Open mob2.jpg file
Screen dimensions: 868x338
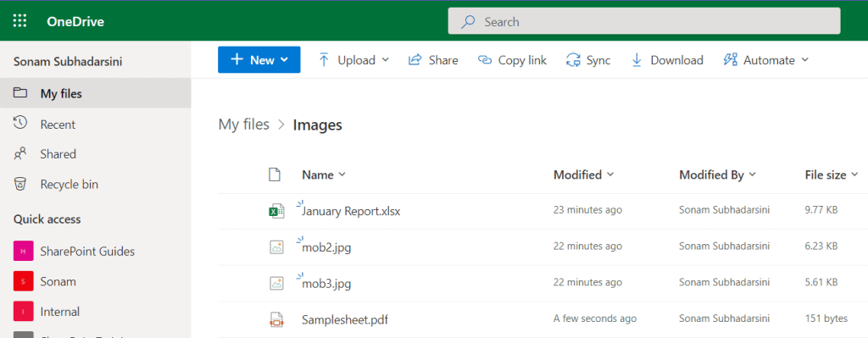pyautogui.click(x=326, y=247)
